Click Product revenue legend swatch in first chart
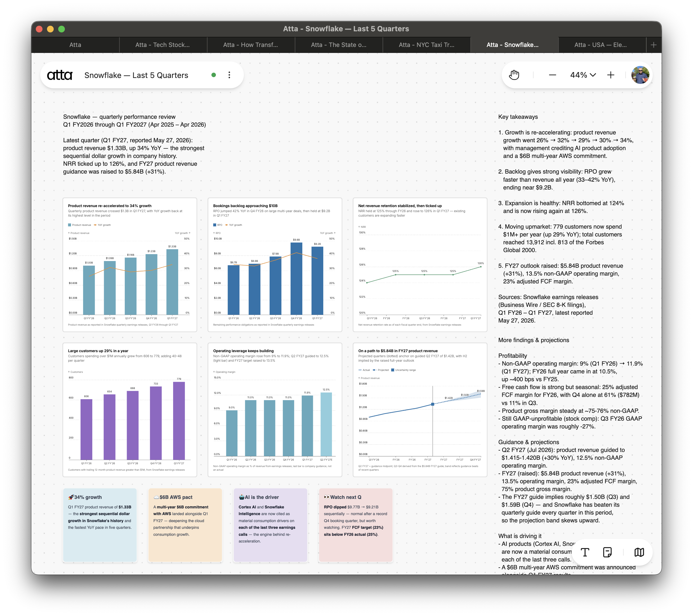The width and height of the screenshot is (693, 616). point(70,225)
